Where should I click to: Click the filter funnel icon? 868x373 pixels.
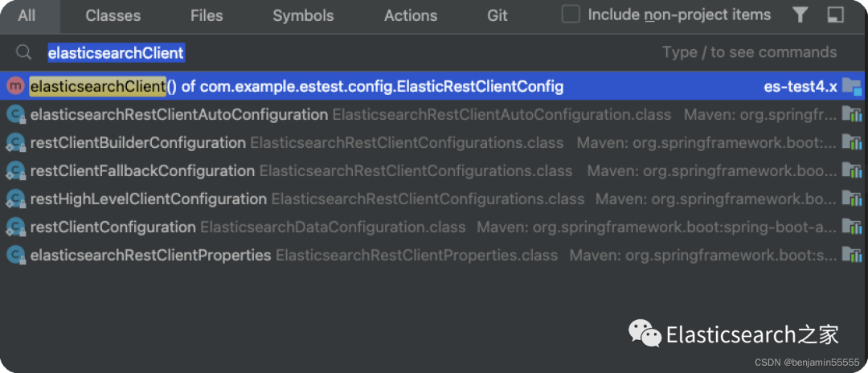pos(800,15)
